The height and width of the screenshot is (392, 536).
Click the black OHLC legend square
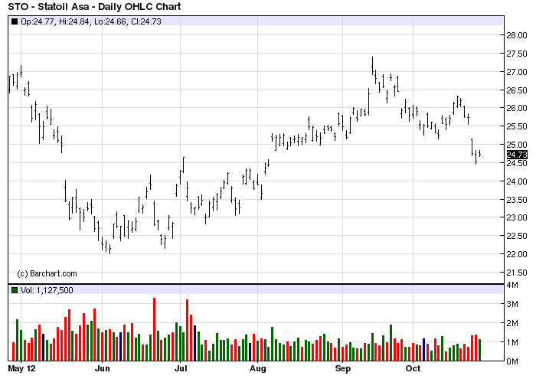(15, 21)
